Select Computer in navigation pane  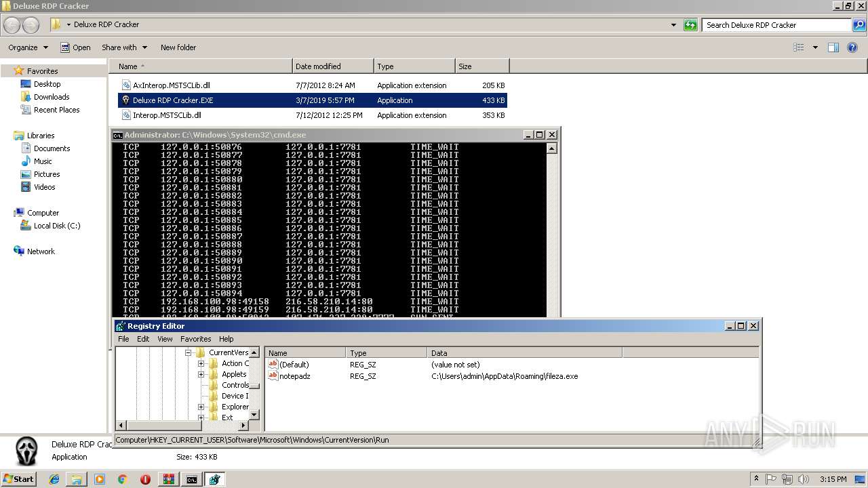43,213
